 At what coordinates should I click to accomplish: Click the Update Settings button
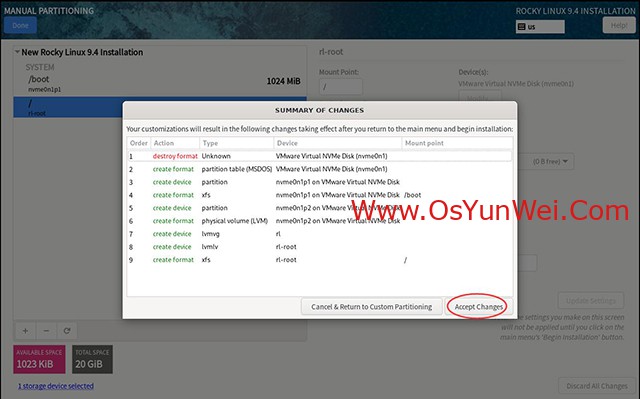(x=591, y=301)
